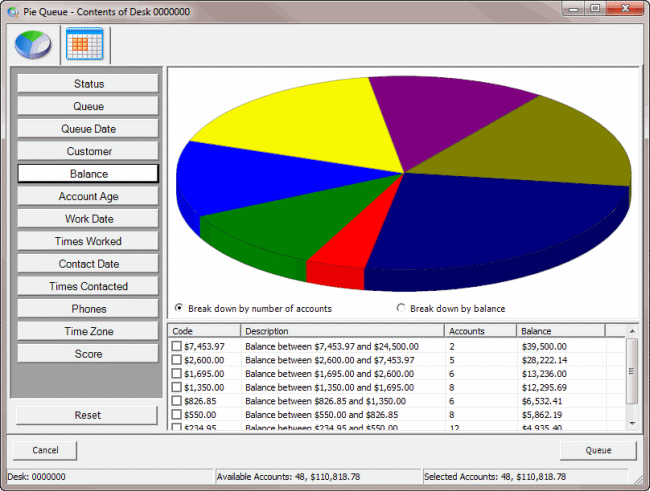650x491 pixels.
Task: Maximize the Pie Queue window
Action: click(x=595, y=8)
